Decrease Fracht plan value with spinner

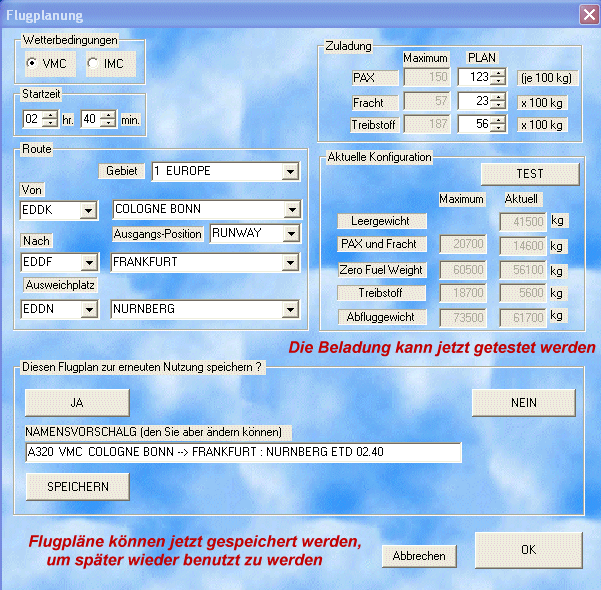(498, 106)
